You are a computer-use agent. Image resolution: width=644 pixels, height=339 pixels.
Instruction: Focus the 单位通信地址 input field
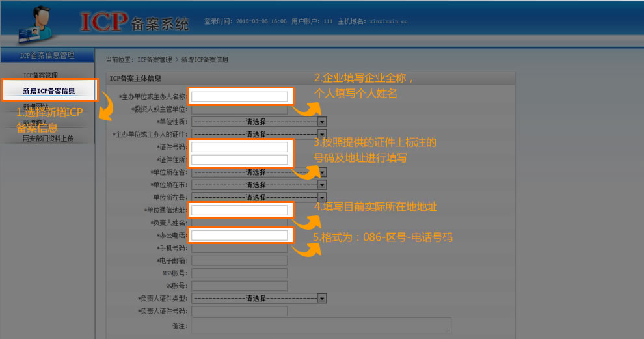[x=239, y=210]
